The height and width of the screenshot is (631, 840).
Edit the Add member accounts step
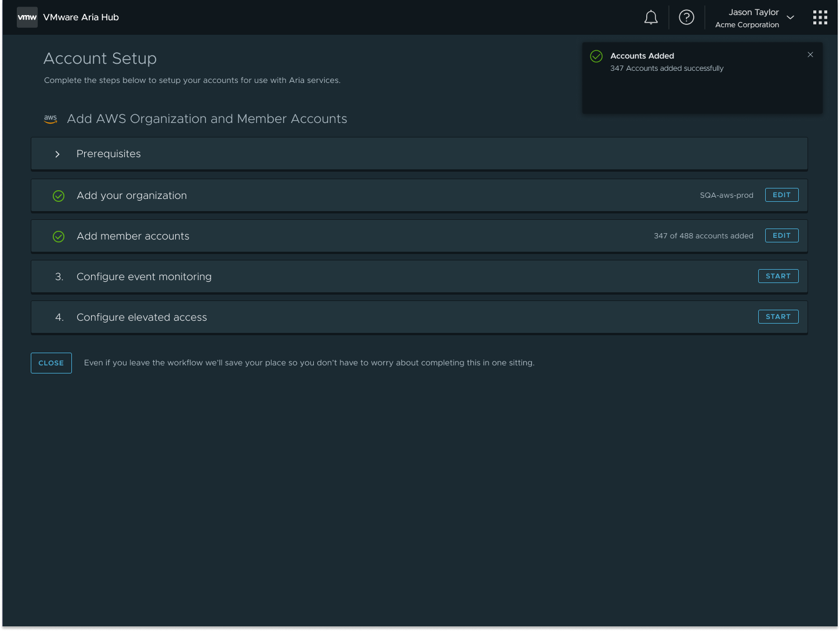781,235
